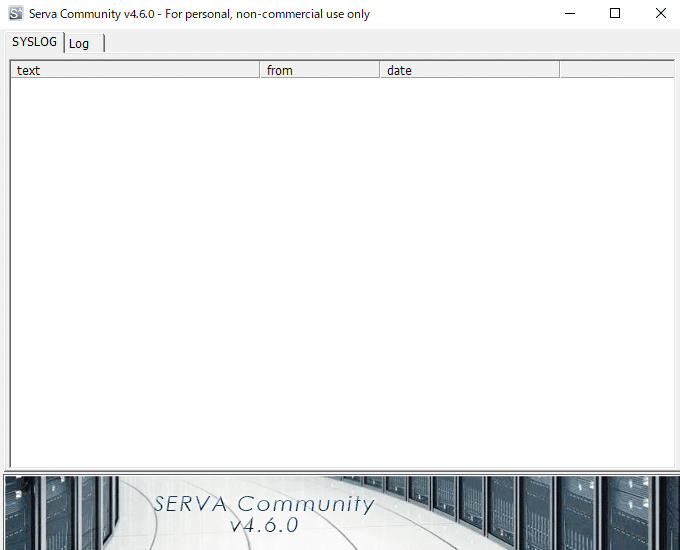The height and width of the screenshot is (550, 680).
Task: Click the empty column header after date
Action: (x=617, y=70)
